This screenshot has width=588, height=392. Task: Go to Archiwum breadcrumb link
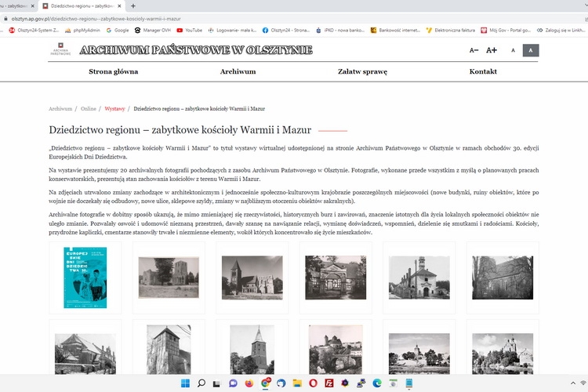[x=60, y=109]
